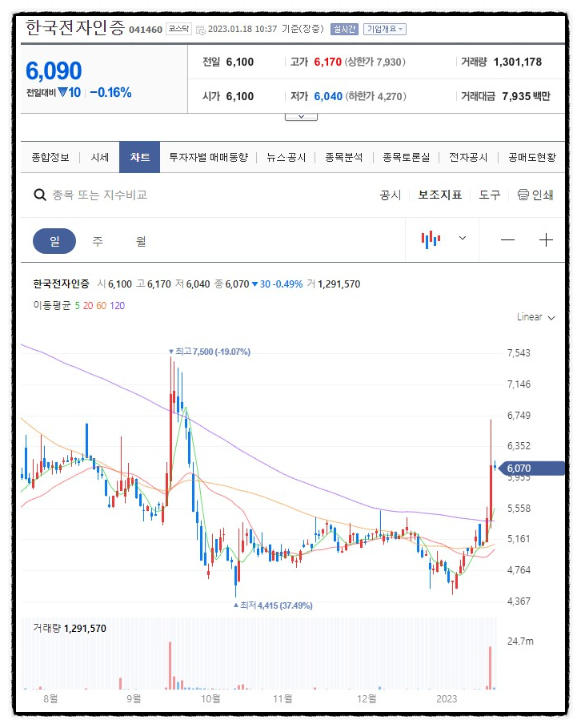Open the Linear scale dropdown
Screen dimensions: 581x728
(536, 317)
